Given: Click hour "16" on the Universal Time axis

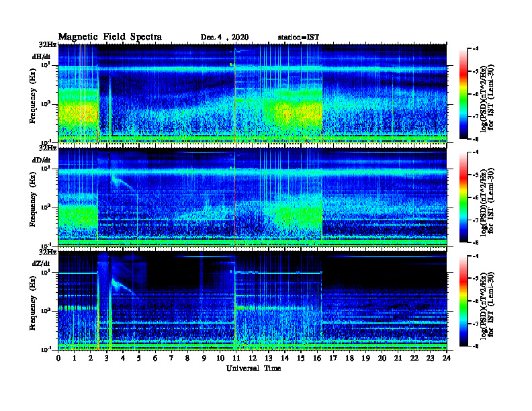Looking at the screenshot, I should tap(317, 359).
